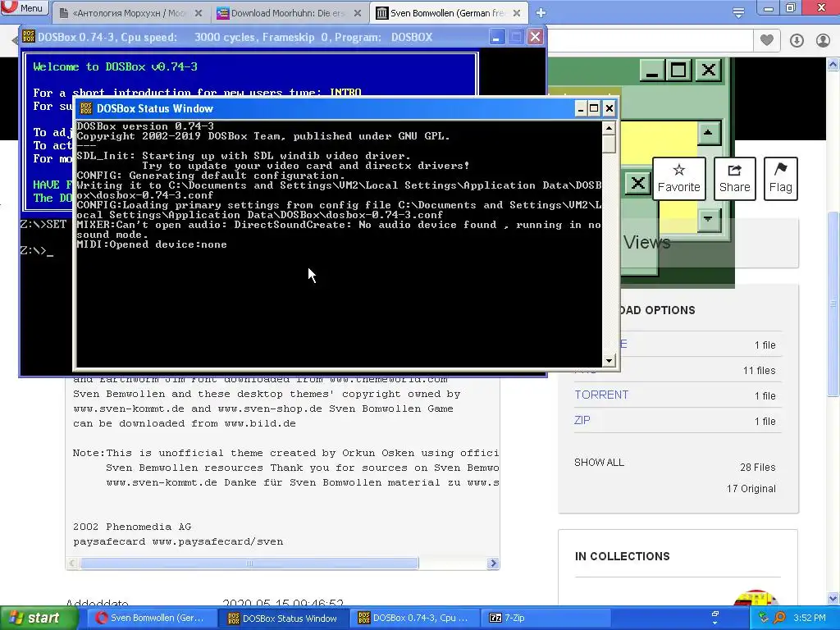Close the DOSBox 0.74-3 main window
The width and height of the screenshot is (840, 630).
coord(535,37)
